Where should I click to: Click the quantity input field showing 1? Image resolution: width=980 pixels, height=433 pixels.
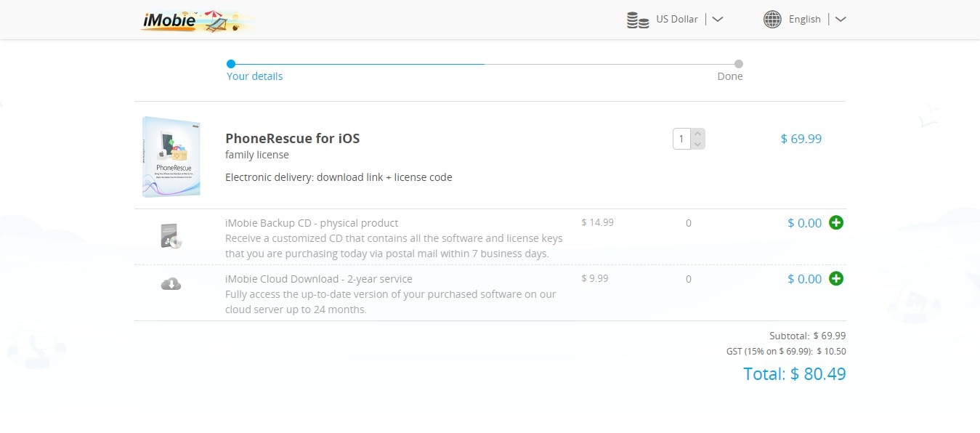coord(682,139)
